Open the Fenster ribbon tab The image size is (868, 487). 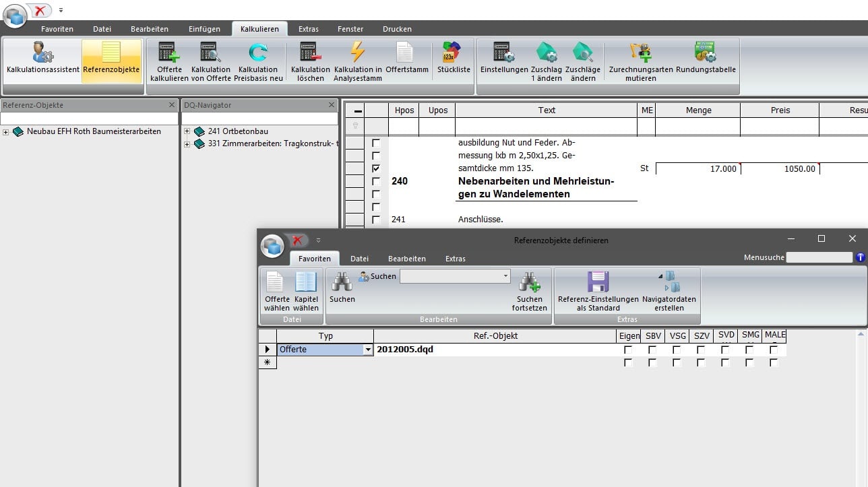pos(350,29)
